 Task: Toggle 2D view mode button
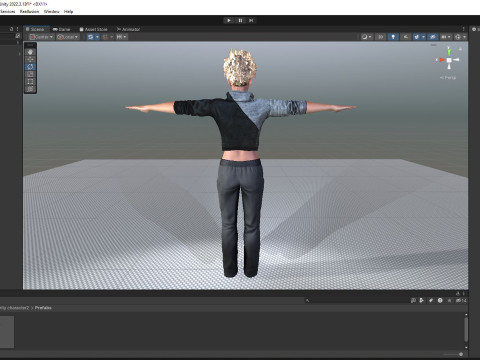pos(380,37)
